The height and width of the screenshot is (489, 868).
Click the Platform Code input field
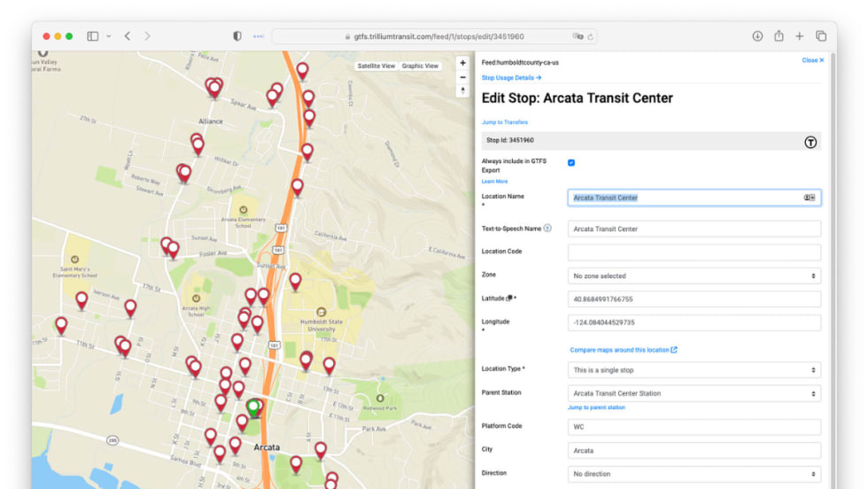click(694, 427)
